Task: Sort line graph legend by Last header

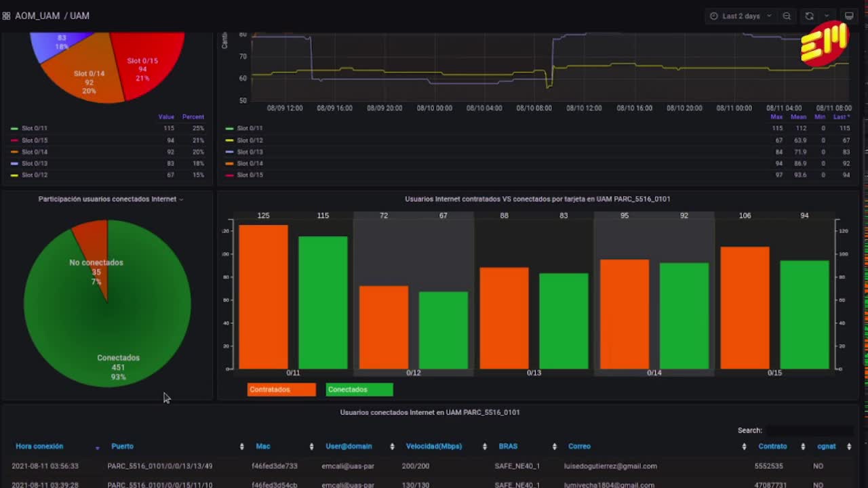Action: [841, 117]
